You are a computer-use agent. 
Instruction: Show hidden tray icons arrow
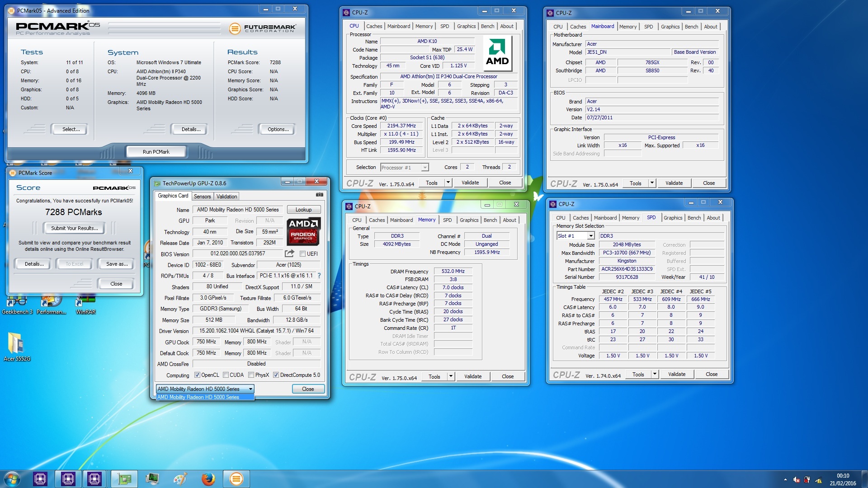point(785,480)
